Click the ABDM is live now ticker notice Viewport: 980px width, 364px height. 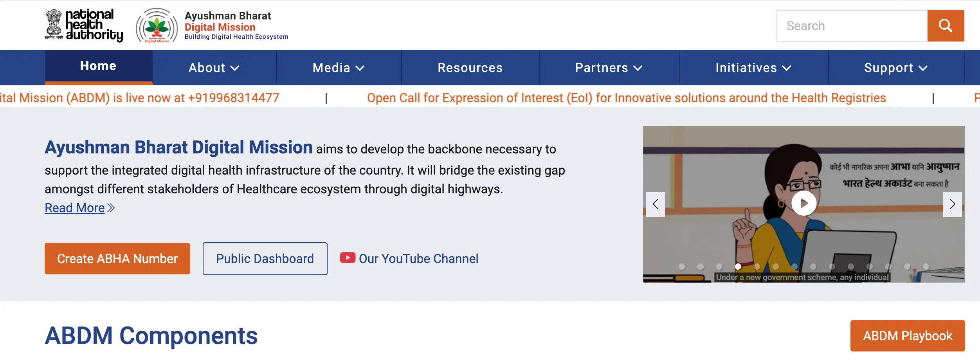tap(139, 98)
